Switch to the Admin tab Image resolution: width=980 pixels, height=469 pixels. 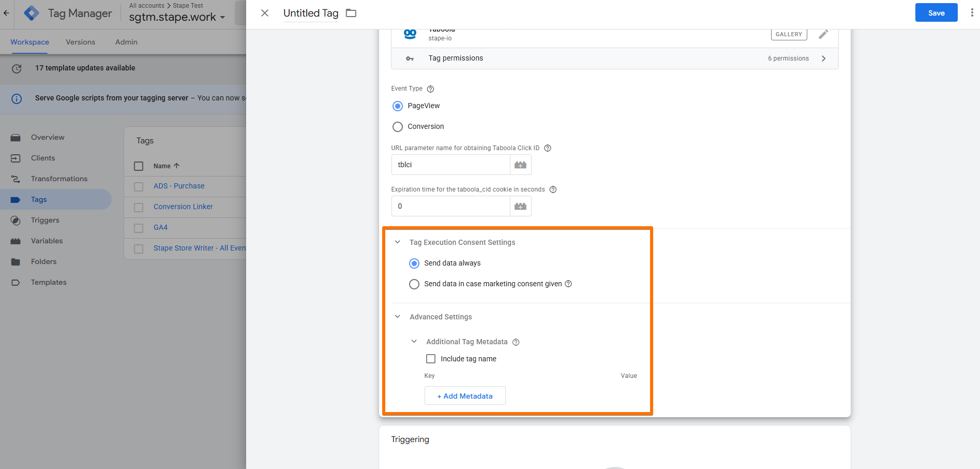126,42
